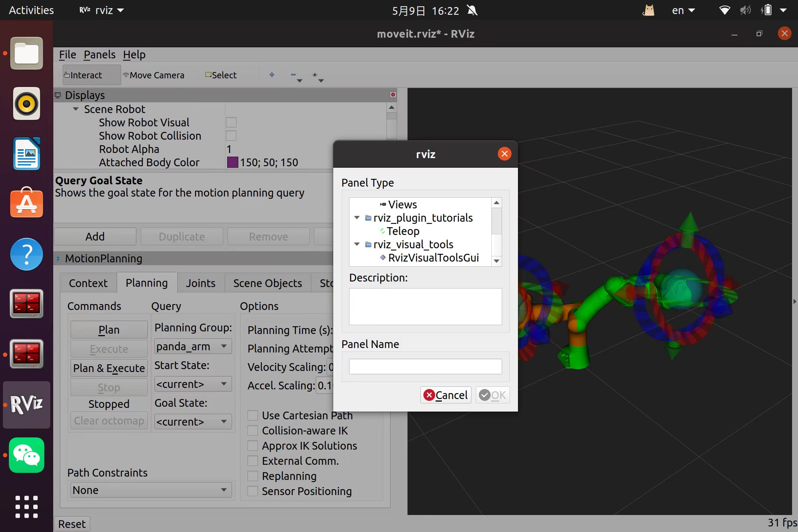Open the Panels menu

click(99, 55)
